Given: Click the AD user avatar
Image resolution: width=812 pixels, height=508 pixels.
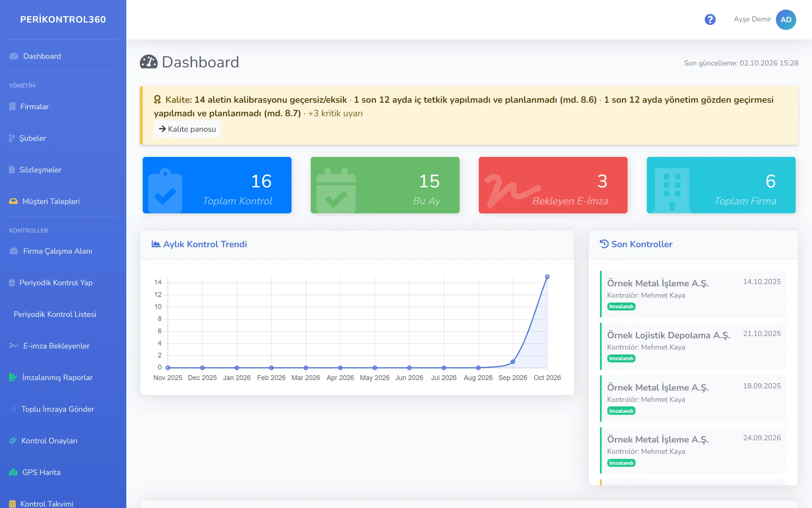Looking at the screenshot, I should point(786,20).
